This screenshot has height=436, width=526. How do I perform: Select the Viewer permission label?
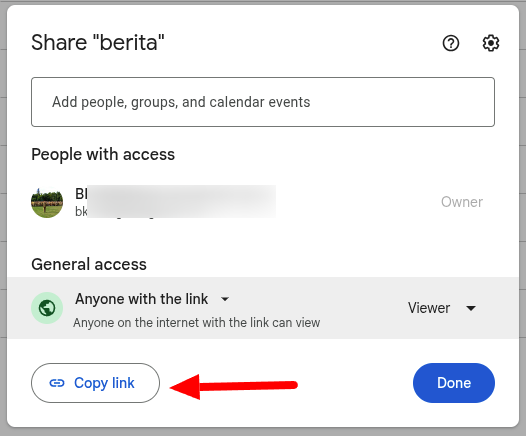[429, 308]
